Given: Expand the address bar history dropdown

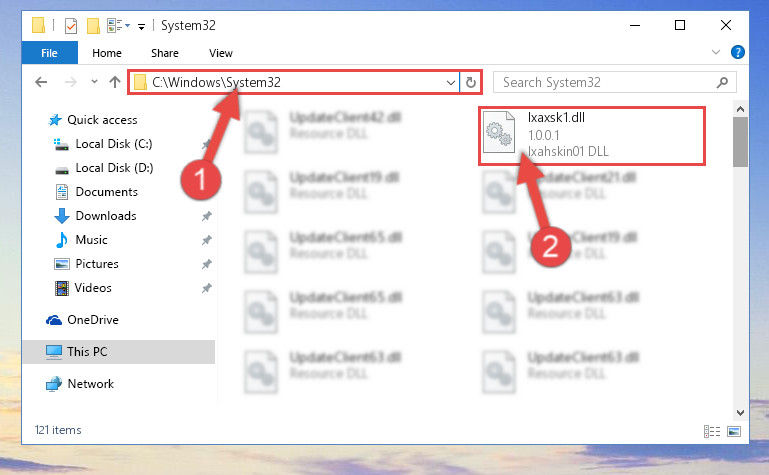Looking at the screenshot, I should 451,82.
